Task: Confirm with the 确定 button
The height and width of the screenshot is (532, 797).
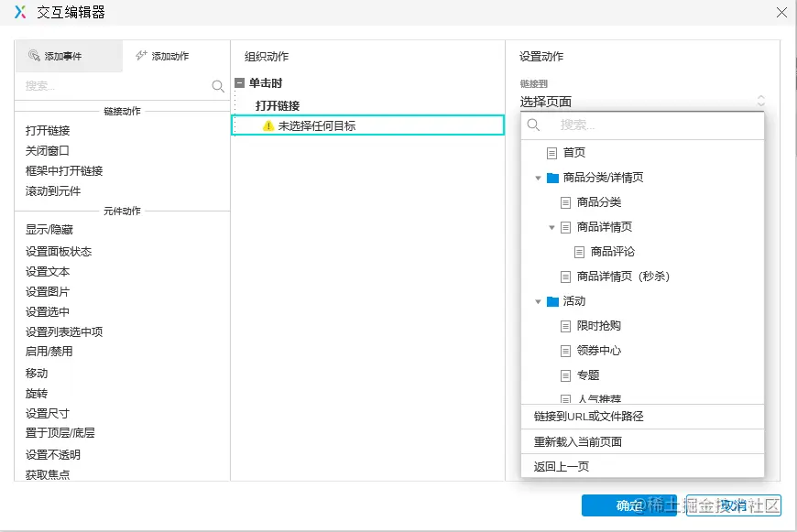Action: pyautogui.click(x=629, y=505)
